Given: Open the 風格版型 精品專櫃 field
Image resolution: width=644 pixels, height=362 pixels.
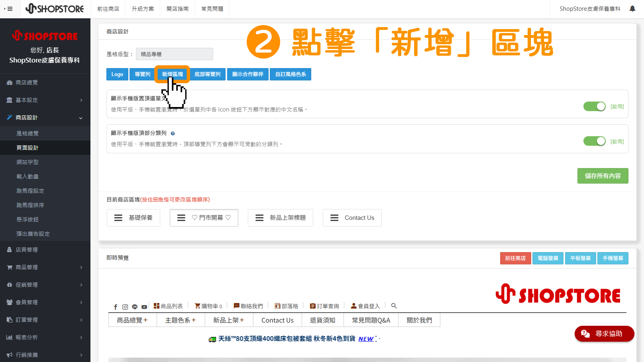Looking at the screenshot, I should pos(175,54).
